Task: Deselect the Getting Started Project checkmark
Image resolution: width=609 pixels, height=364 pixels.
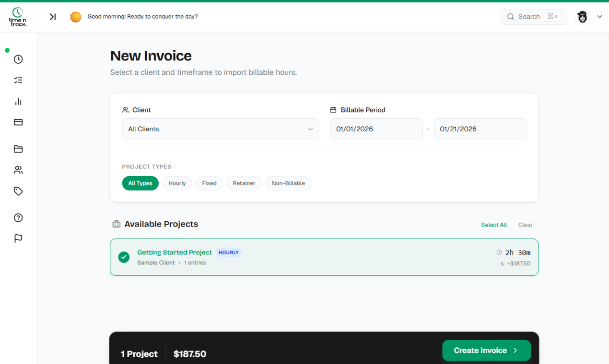Action: [124, 257]
